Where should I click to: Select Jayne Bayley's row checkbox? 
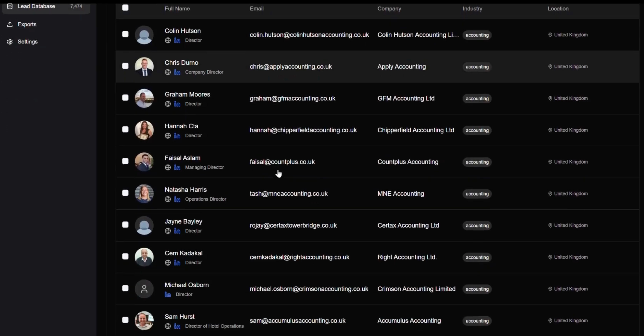click(125, 225)
